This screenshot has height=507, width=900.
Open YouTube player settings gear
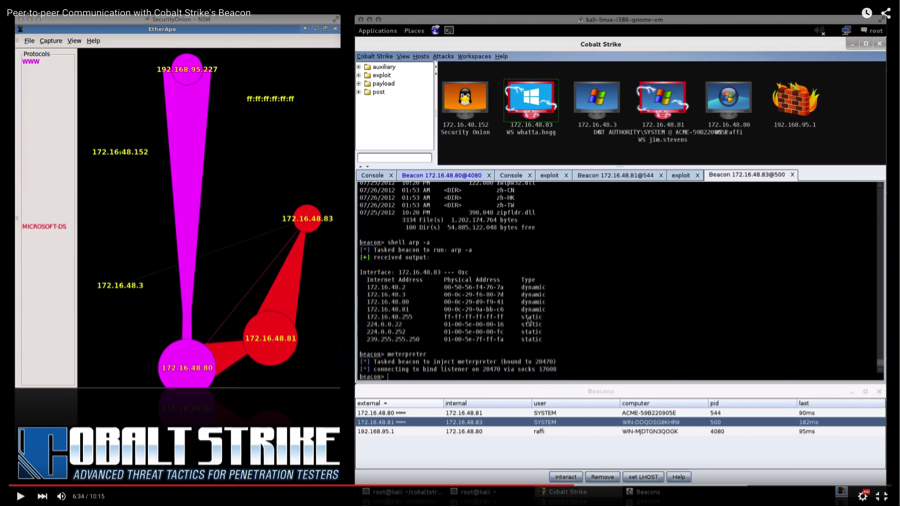pyautogui.click(x=863, y=496)
